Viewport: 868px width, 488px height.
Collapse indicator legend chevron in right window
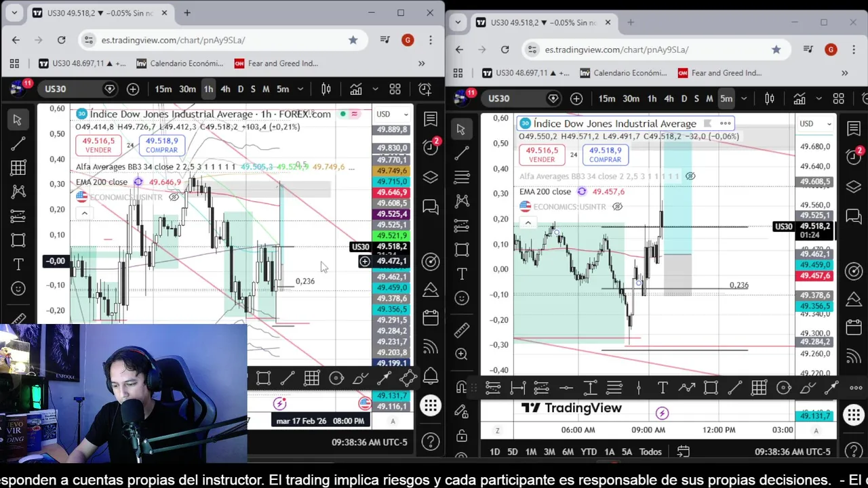528,222
